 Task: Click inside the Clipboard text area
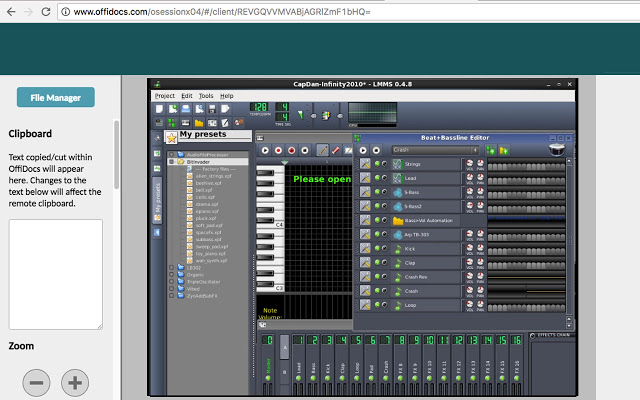tap(56, 274)
